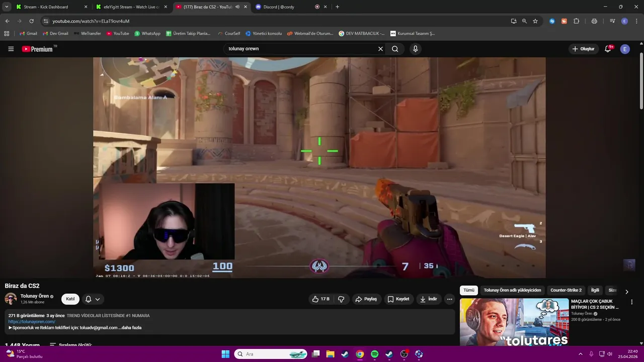Click the Katıl join button
The image size is (644, 362).
pos(70,299)
